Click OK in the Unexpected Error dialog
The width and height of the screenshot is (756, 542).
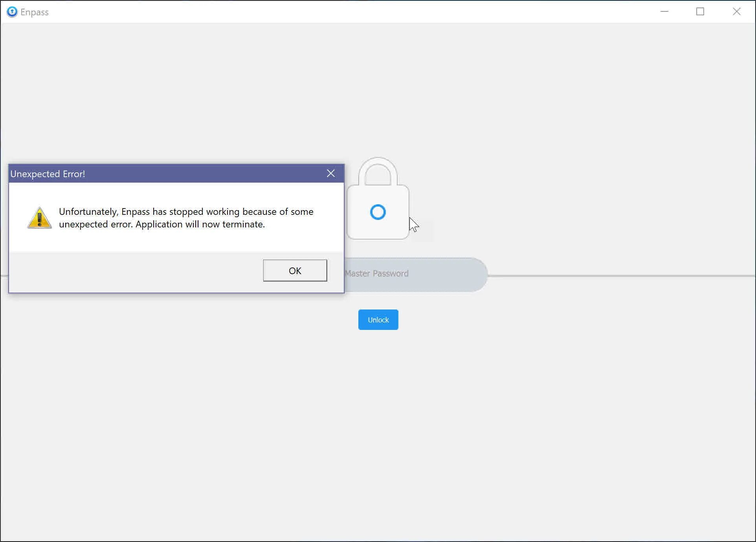[x=295, y=271]
